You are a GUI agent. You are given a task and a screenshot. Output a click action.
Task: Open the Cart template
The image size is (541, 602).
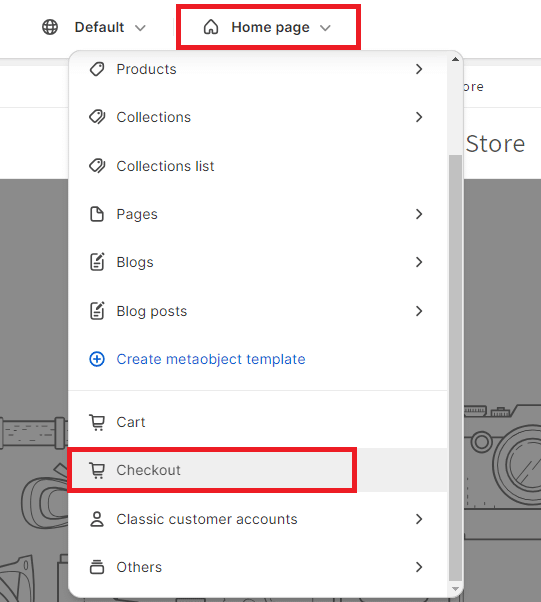pos(258,422)
